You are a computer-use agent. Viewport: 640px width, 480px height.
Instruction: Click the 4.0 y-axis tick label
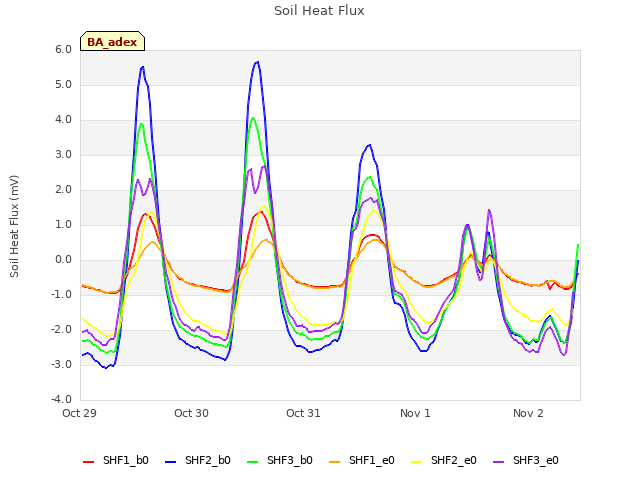click(x=63, y=120)
